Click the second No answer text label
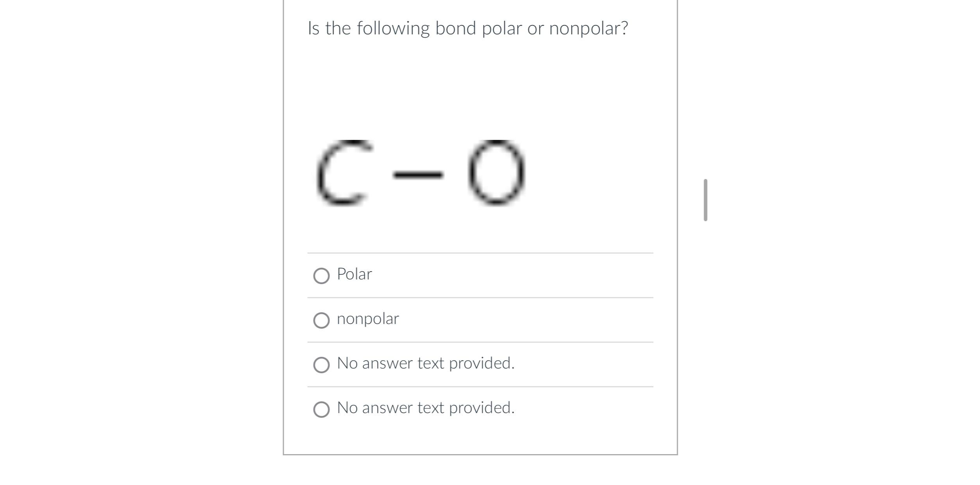This screenshot has height=485, width=980. click(x=425, y=408)
